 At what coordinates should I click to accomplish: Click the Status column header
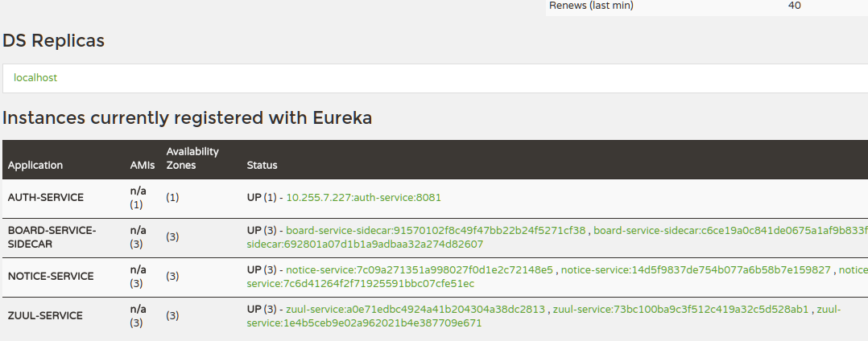click(x=262, y=165)
